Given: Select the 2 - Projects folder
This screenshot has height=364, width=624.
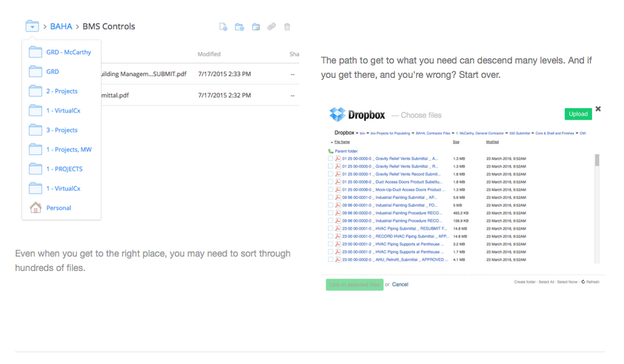Looking at the screenshot, I should [62, 91].
